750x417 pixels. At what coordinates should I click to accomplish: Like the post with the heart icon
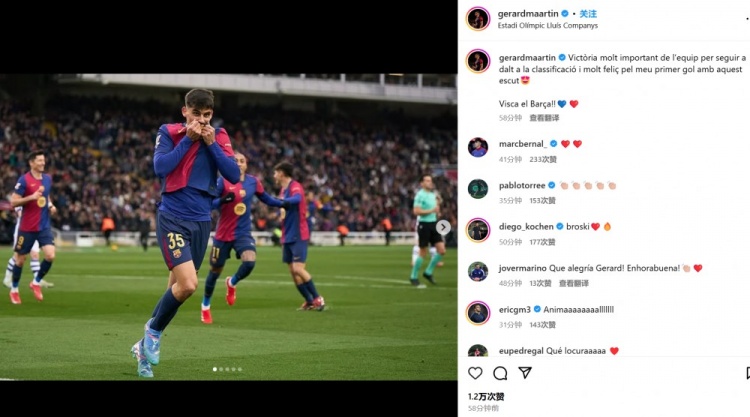(475, 373)
